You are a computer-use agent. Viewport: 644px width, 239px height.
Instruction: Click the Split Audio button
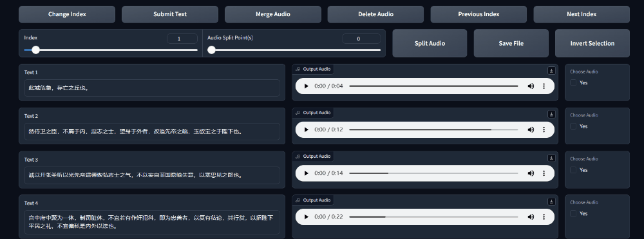click(x=430, y=43)
